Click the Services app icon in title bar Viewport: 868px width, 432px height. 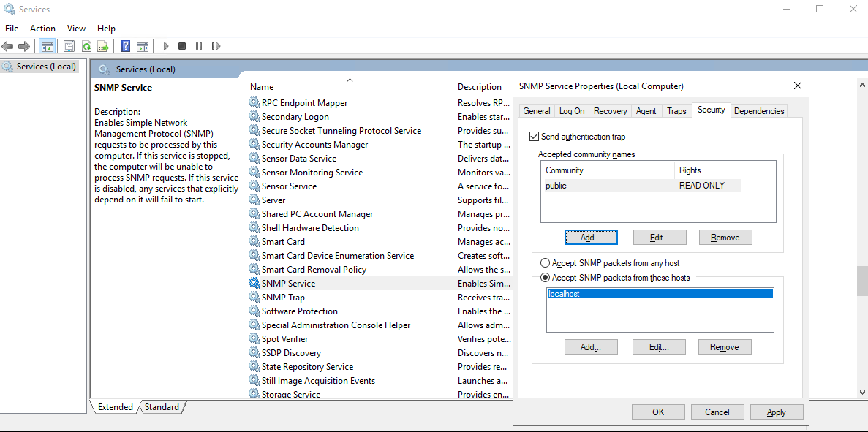[x=10, y=9]
